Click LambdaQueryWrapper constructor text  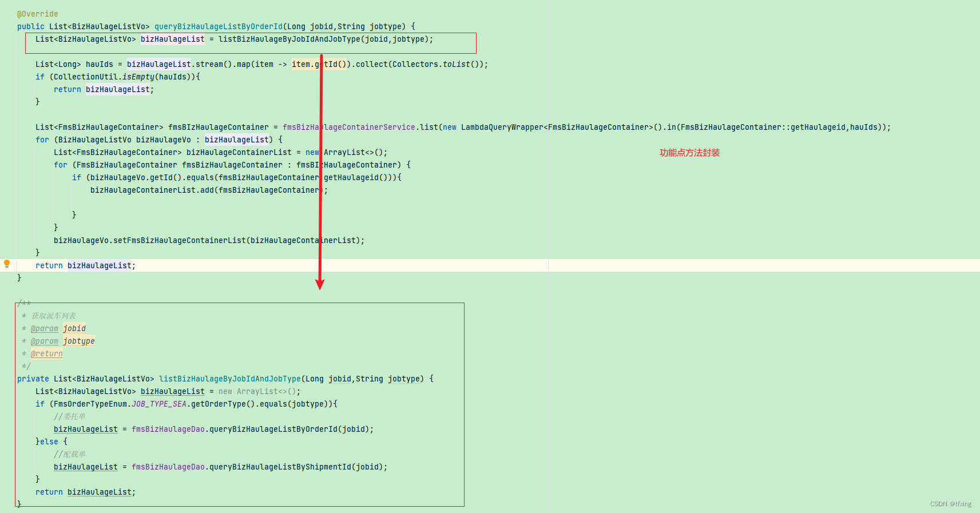(502, 127)
